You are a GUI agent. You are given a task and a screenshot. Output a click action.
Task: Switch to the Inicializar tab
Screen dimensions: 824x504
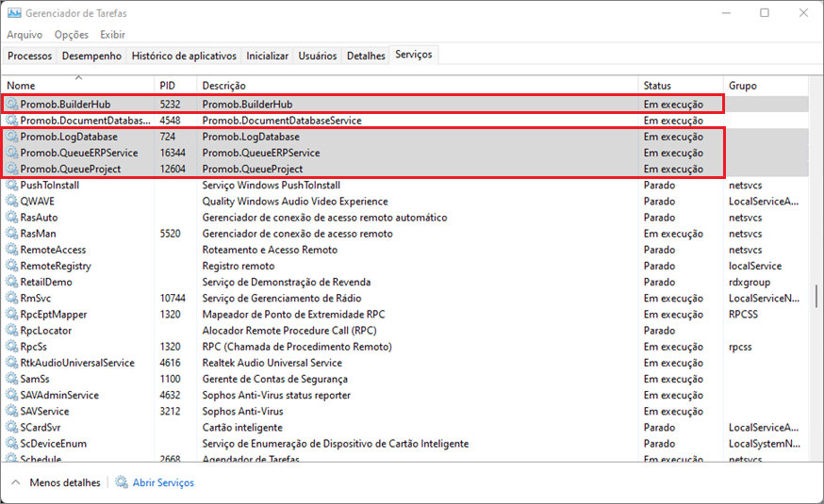[x=268, y=56]
